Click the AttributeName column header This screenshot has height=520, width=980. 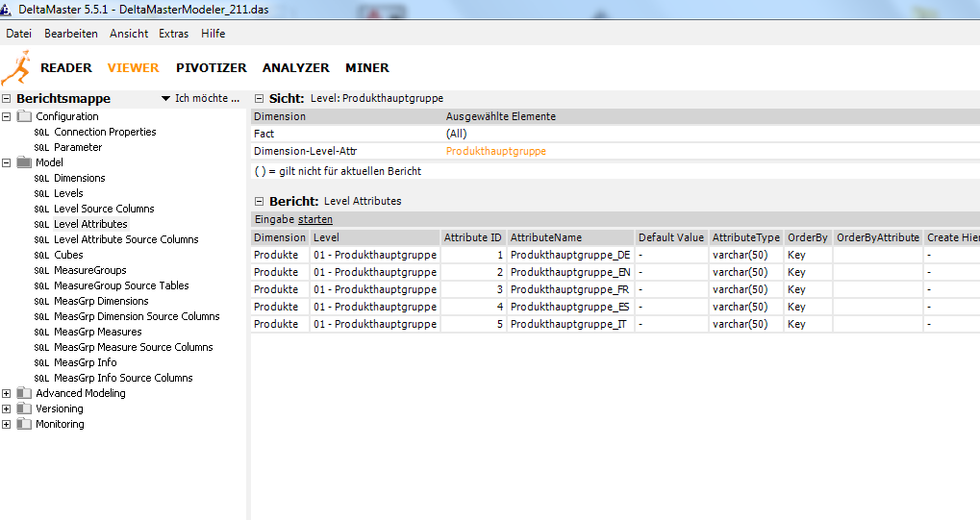[545, 237]
